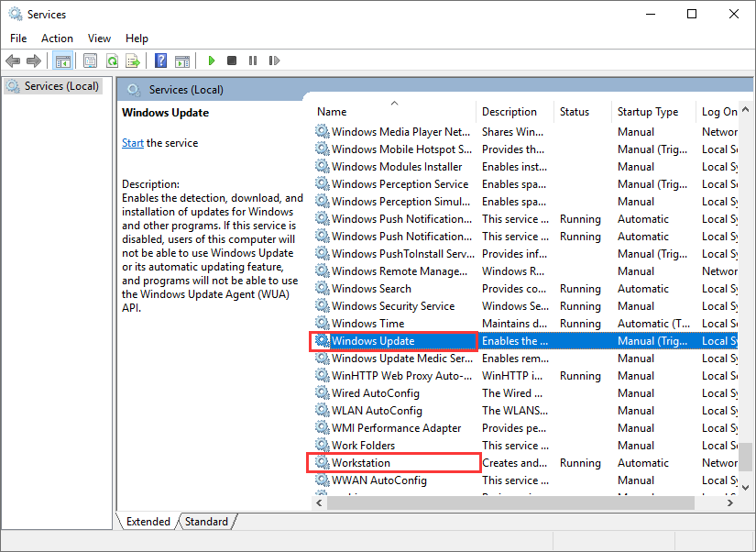Open the View menu
Viewport: 756px width, 552px height.
coord(99,39)
